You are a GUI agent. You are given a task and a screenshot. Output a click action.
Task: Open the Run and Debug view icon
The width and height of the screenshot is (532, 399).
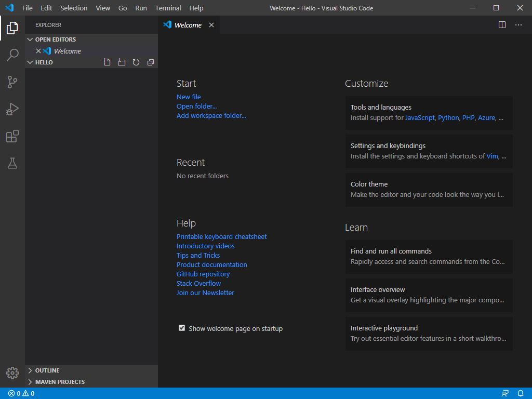click(12, 109)
